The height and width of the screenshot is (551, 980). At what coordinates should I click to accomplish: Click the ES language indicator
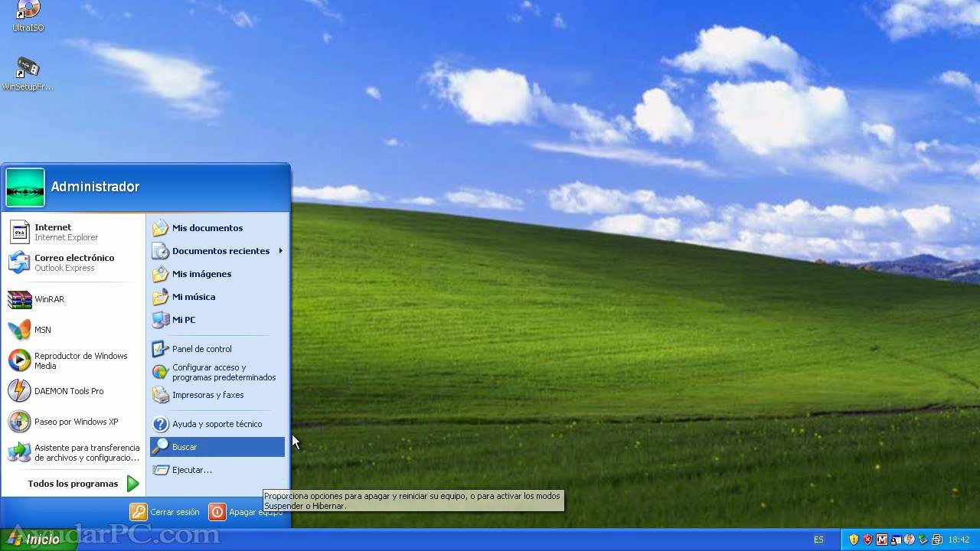[818, 540]
